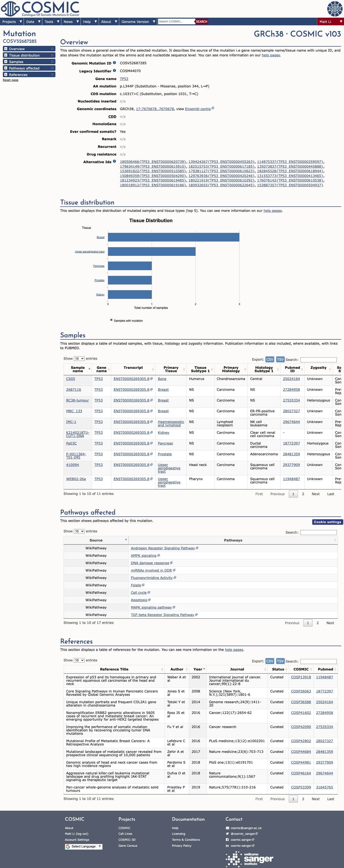Go to page 2 of the Samples table

coord(303,494)
